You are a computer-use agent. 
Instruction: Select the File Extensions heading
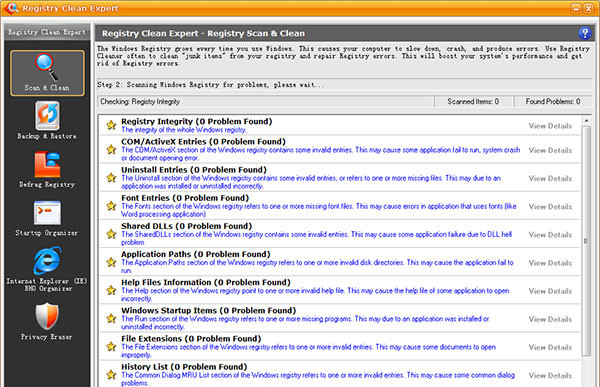[x=191, y=339]
